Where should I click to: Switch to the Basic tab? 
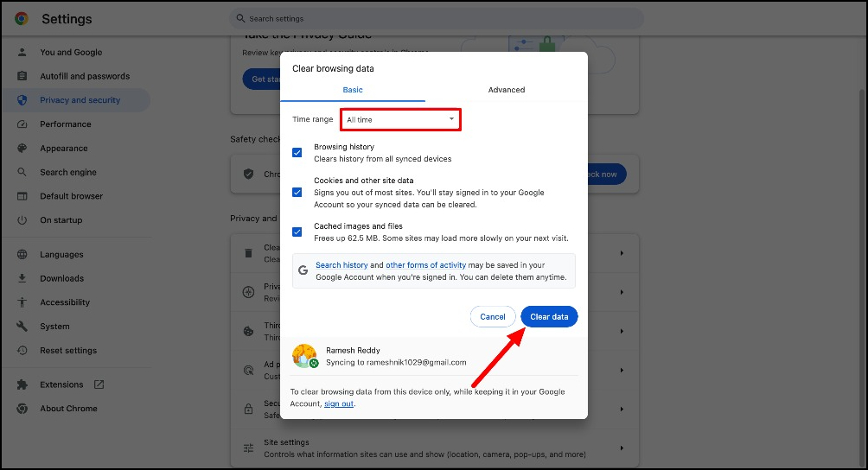point(353,90)
